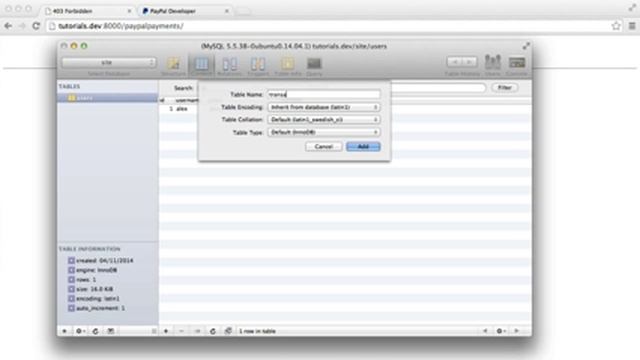Duplicate the selected row
The image size is (640, 360).
coord(198,331)
